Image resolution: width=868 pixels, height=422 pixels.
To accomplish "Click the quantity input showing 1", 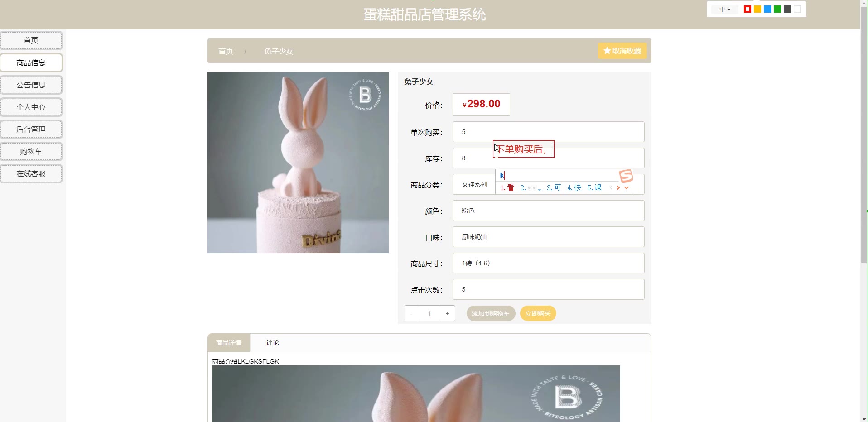I will pyautogui.click(x=429, y=313).
